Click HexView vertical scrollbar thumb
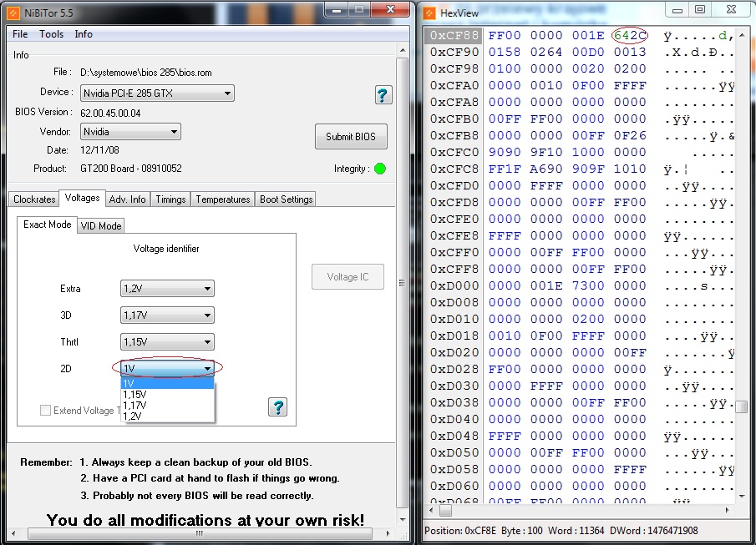 click(x=742, y=406)
